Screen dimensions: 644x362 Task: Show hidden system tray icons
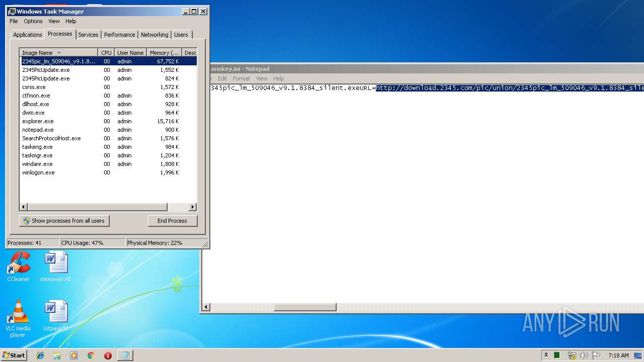pyautogui.click(x=546, y=355)
